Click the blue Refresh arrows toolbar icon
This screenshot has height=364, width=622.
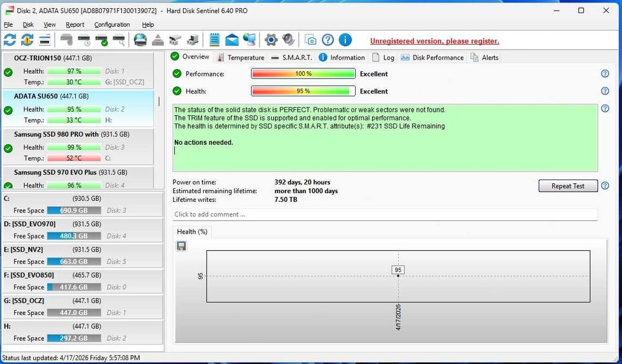pos(10,40)
